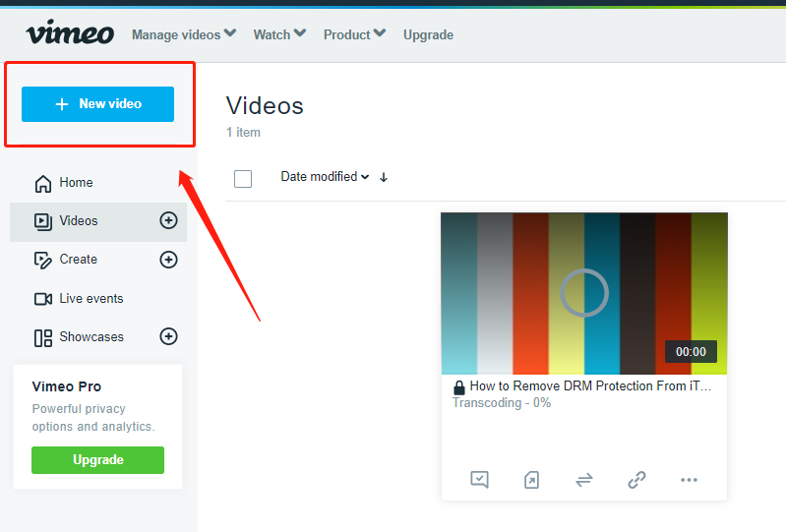Click the Vimeo Pro heading
The width and height of the screenshot is (786, 532).
[x=67, y=386]
